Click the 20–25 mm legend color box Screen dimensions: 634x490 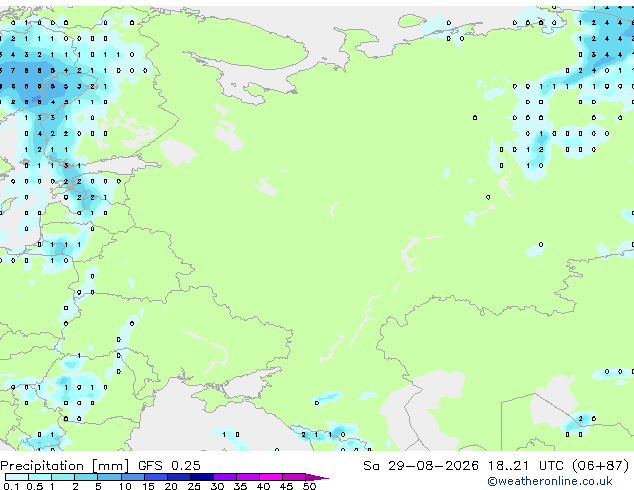tap(179, 477)
